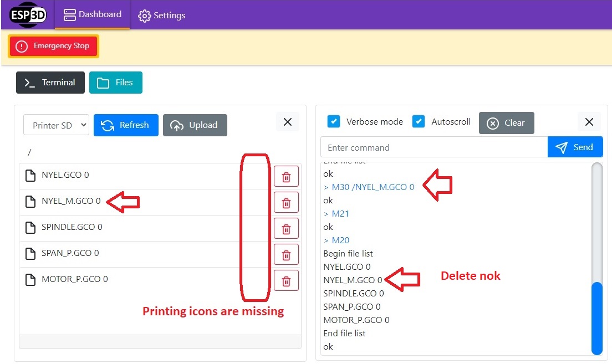Click inside the Enter command field
The image size is (612, 364).
tap(432, 147)
